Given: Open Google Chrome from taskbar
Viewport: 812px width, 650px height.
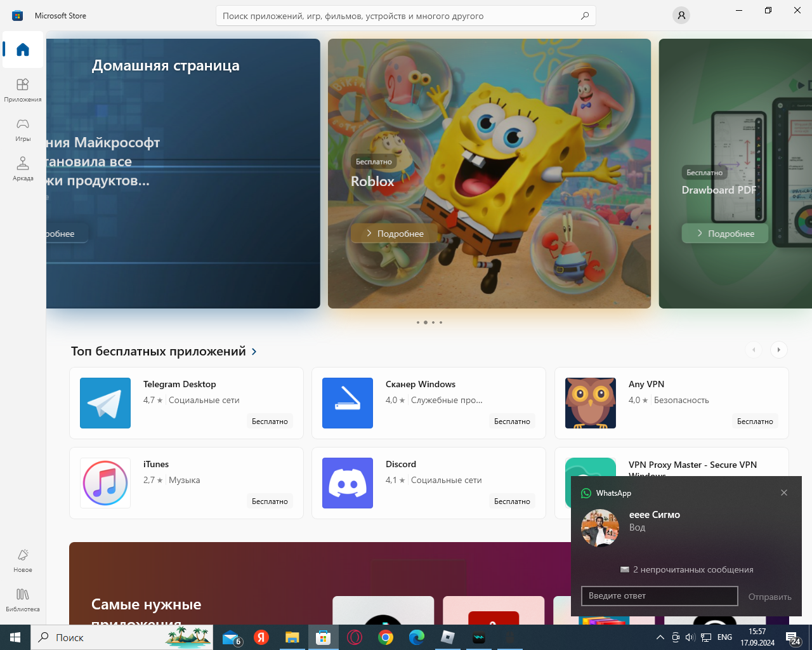Looking at the screenshot, I should coord(386,637).
